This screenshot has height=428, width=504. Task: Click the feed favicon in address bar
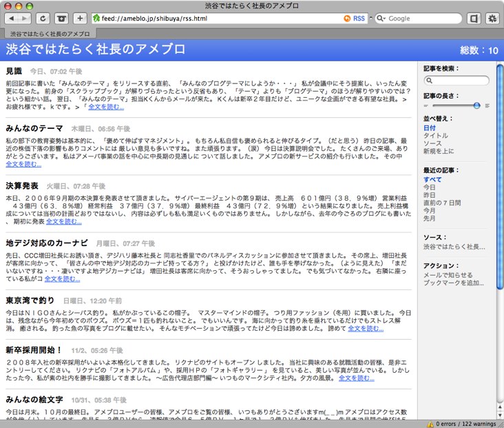point(96,19)
